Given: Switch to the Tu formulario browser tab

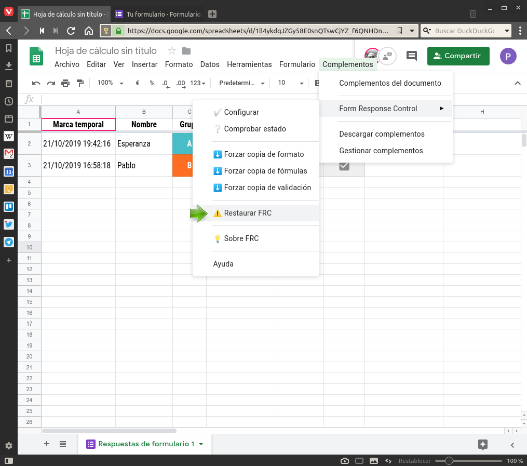Looking at the screenshot, I should [158, 14].
